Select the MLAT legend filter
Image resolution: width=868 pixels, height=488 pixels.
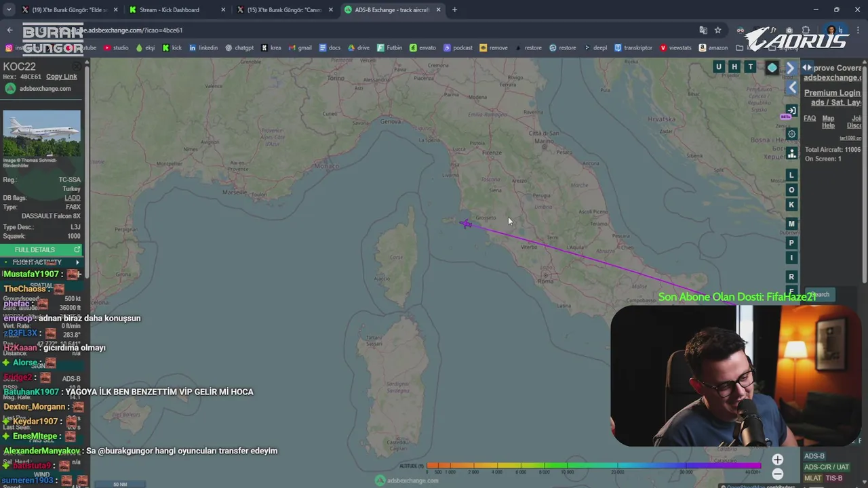pos(812,478)
